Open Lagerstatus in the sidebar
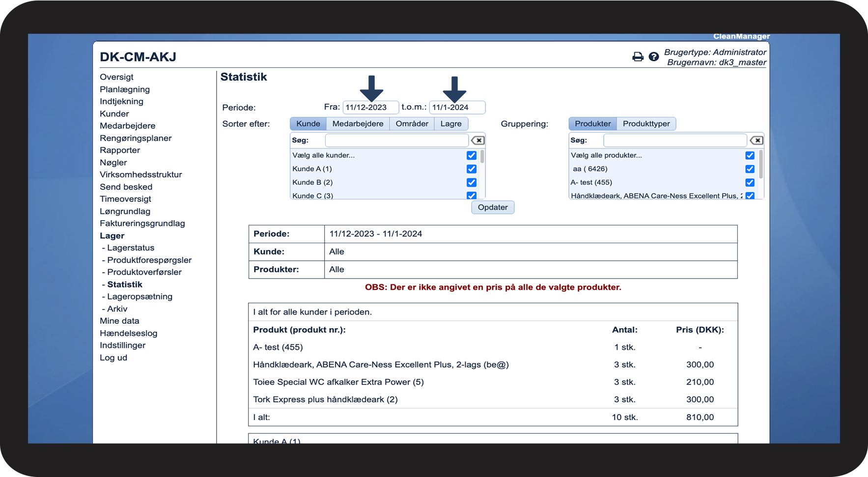Screen dimensions: 868x477 131,248
